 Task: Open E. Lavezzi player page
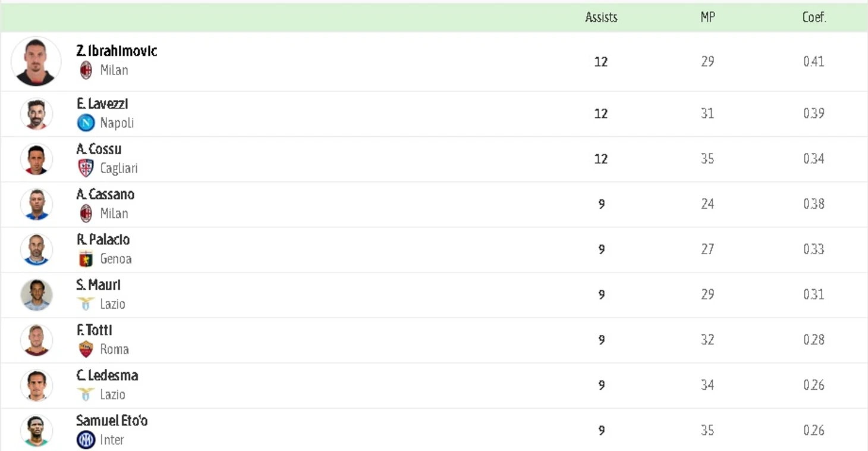[x=102, y=104]
